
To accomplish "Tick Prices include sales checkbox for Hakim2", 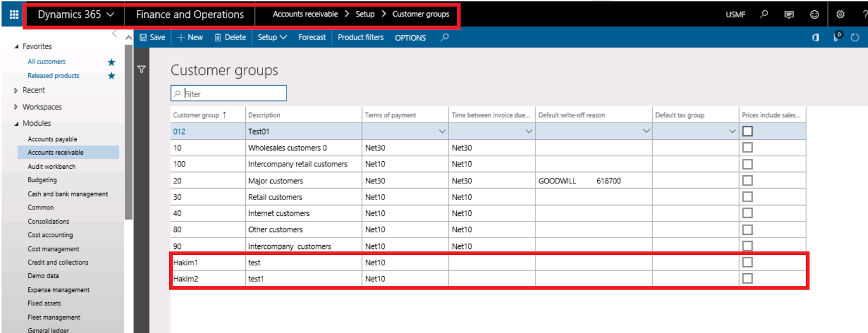I will click(x=748, y=279).
